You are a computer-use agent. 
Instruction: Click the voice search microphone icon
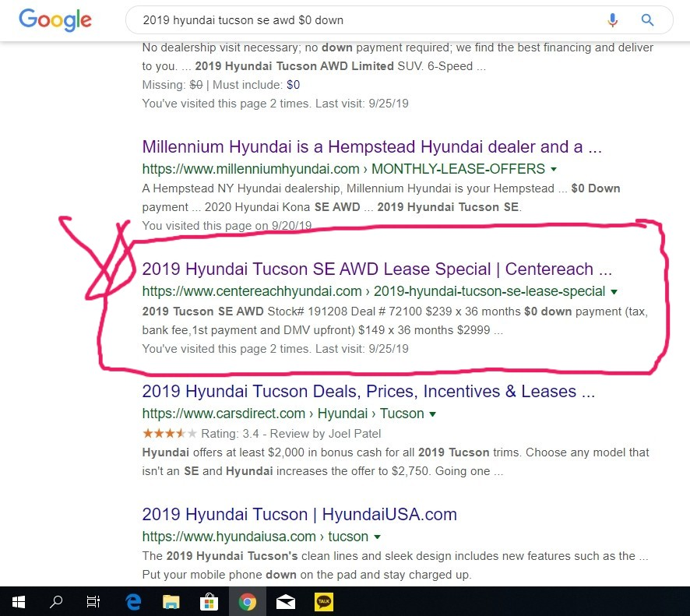click(613, 19)
